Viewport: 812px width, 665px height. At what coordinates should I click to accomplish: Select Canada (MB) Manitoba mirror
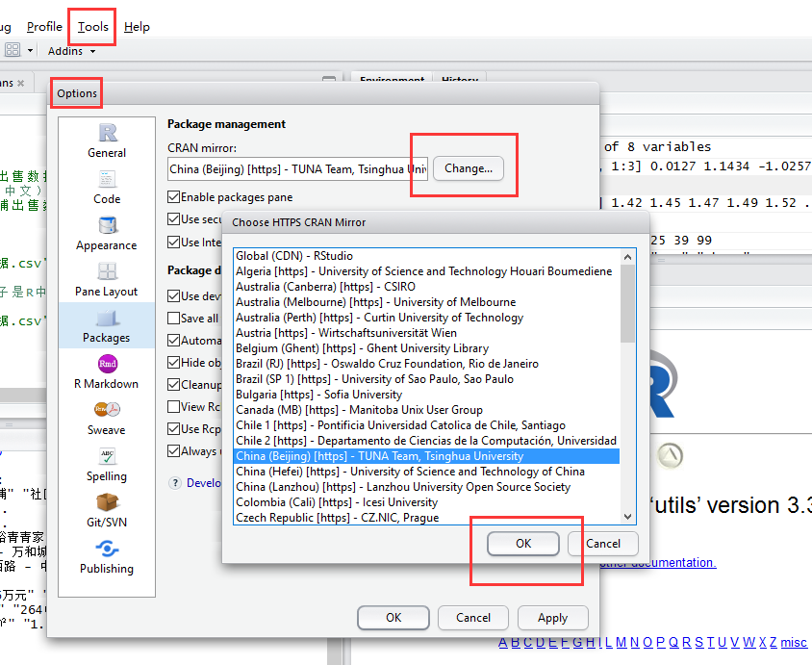click(426, 410)
